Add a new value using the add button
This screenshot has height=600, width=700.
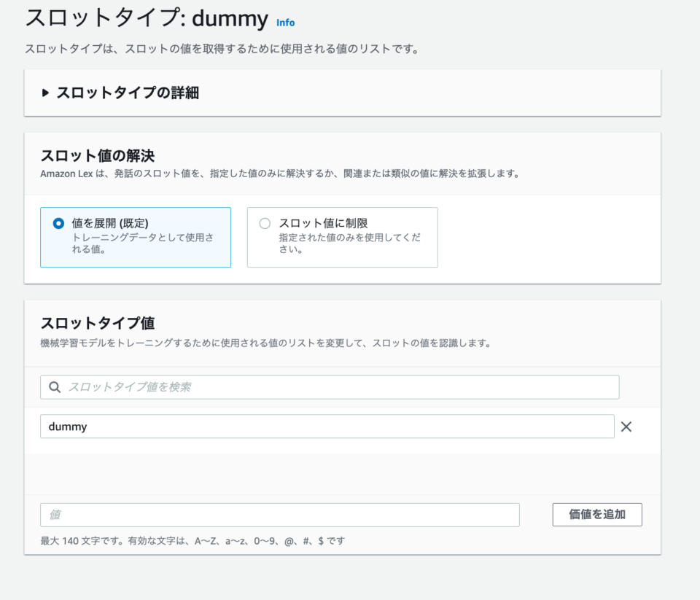pos(596,515)
